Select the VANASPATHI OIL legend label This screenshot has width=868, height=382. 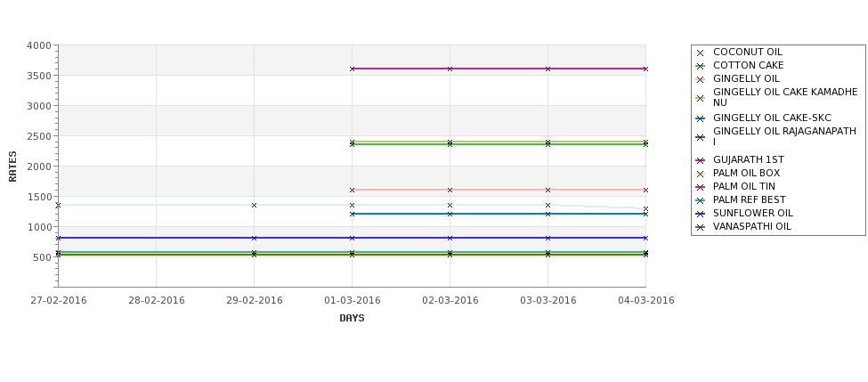pos(751,226)
